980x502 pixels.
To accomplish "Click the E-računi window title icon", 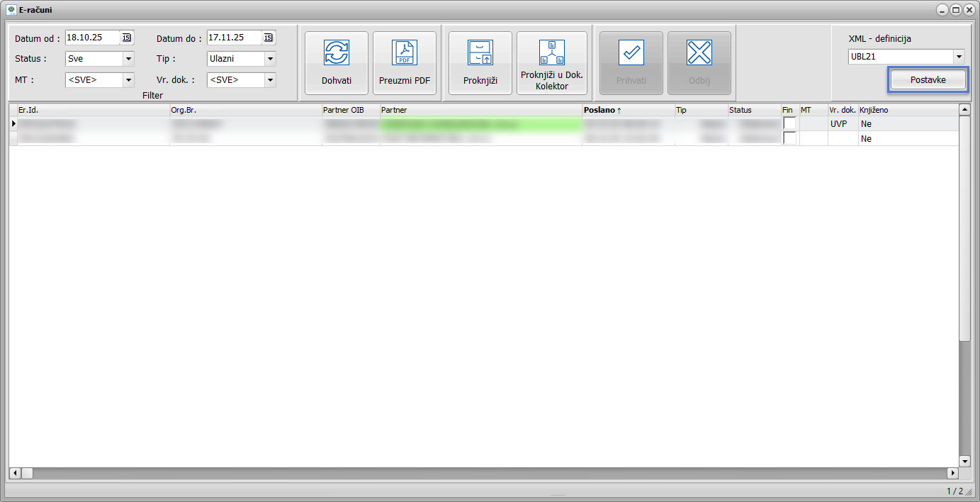I will (x=11, y=10).
